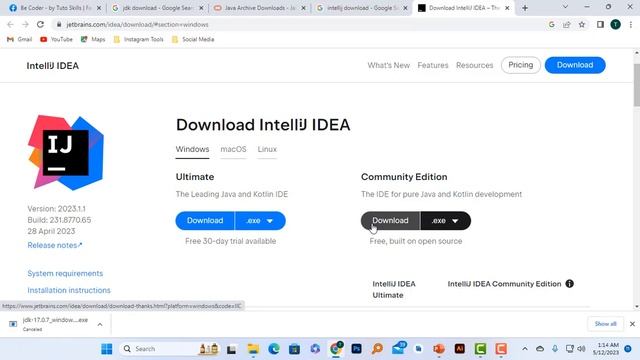
Task: Open the Maps bookmark
Action: tap(93, 39)
